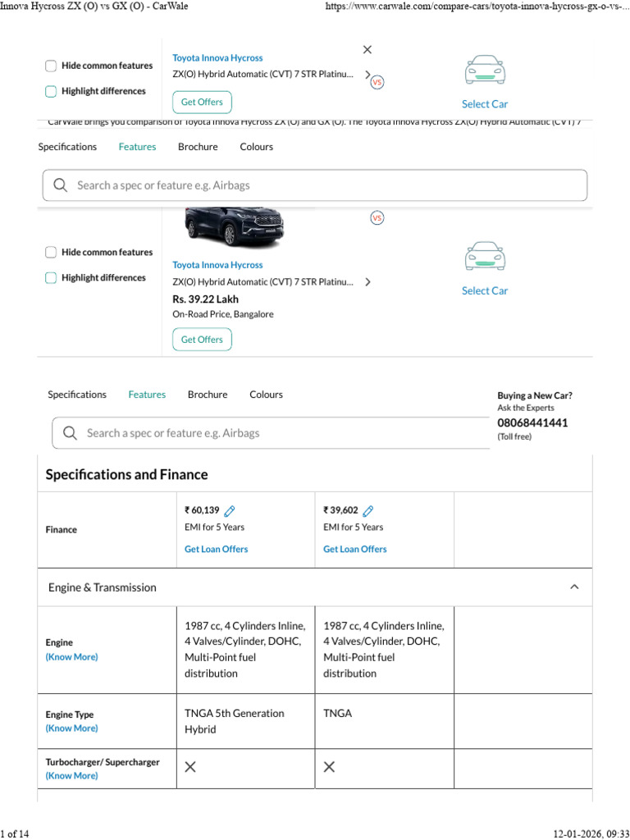Check the lower Highlight differences checkbox
This screenshot has width=630, height=840.
pos(51,278)
